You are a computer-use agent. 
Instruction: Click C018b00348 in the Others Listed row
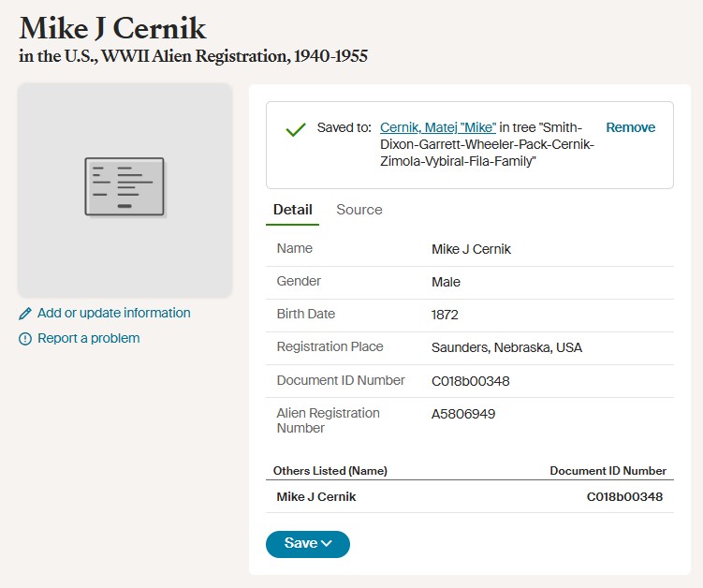point(624,496)
